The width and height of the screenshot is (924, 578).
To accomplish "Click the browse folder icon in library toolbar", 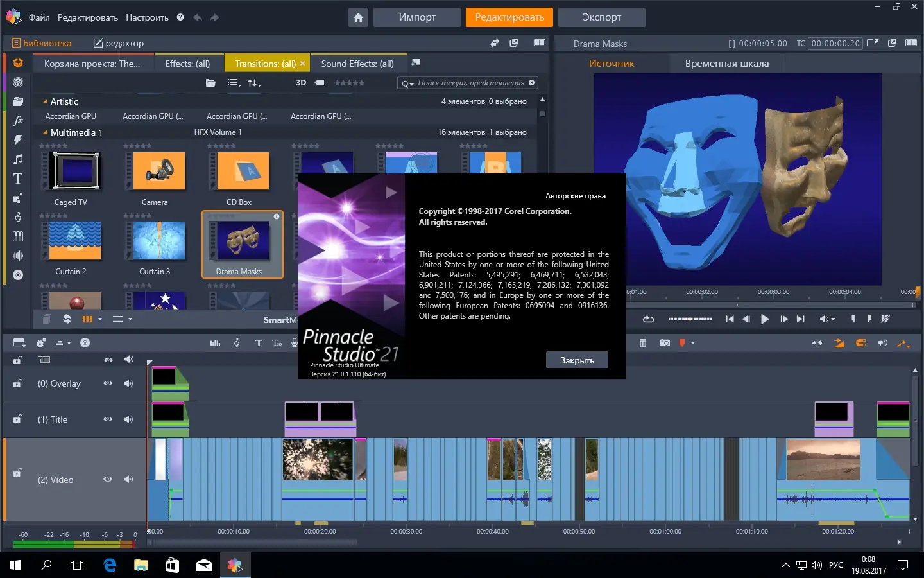I will point(210,83).
